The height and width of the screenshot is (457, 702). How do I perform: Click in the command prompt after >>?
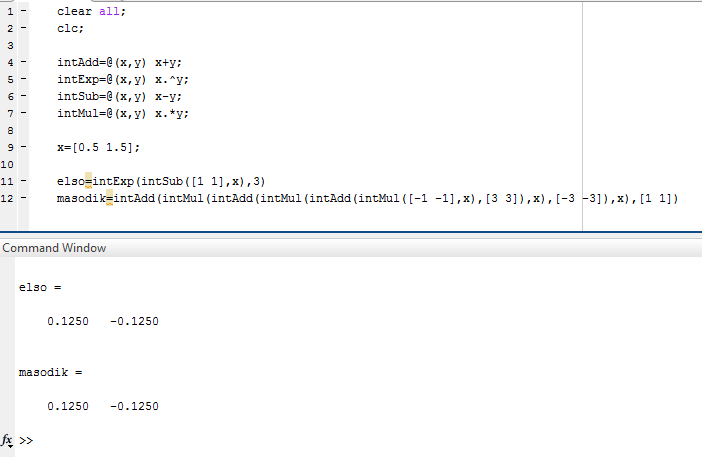point(358,441)
